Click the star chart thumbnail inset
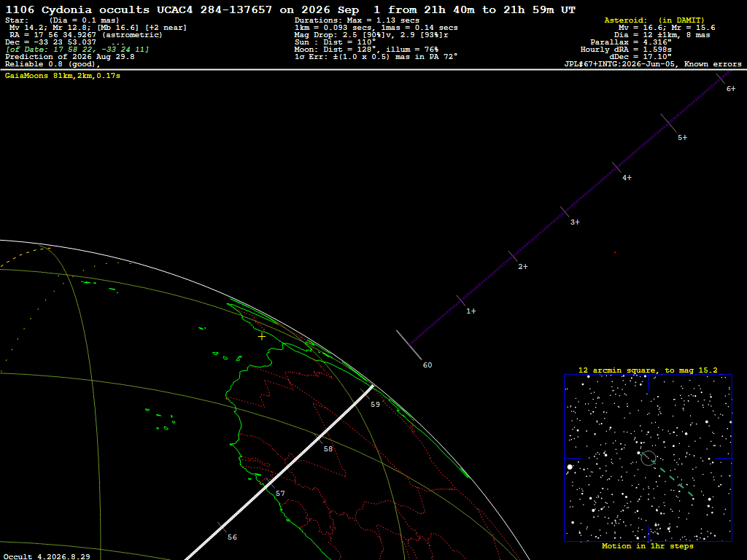Screen dimensions: 747x560 [648, 458]
